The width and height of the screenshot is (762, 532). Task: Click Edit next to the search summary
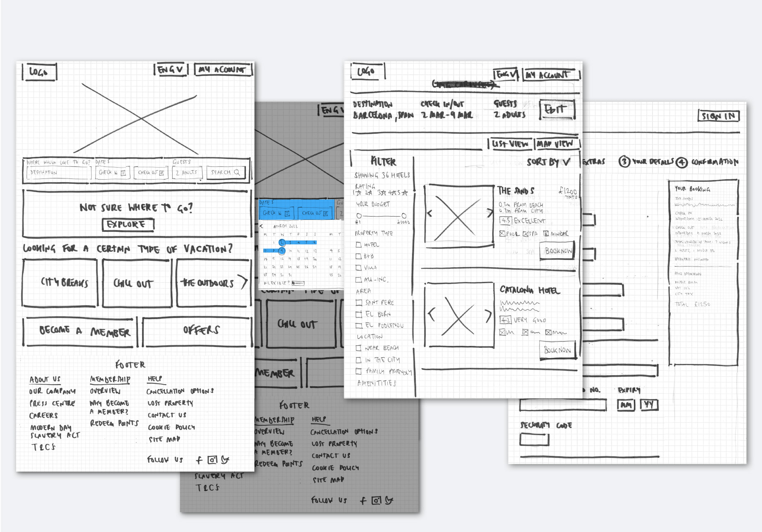tap(557, 109)
